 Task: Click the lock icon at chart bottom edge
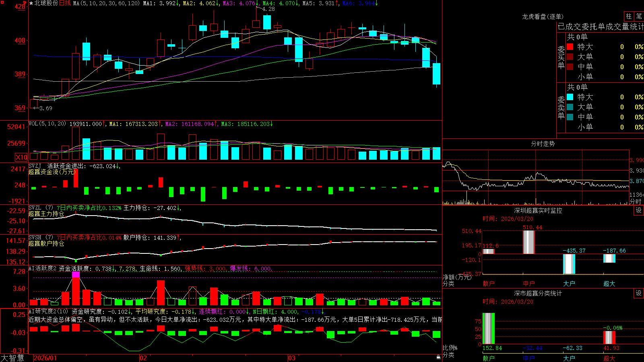pyautogui.click(x=438, y=357)
